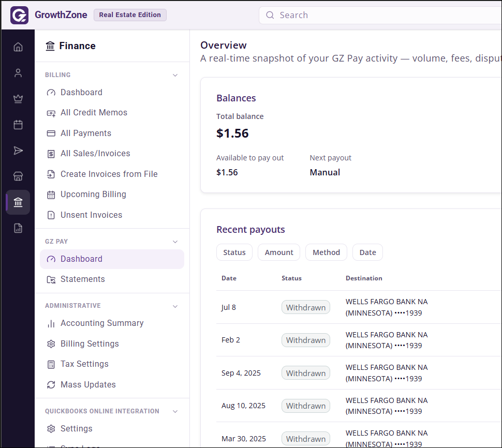Click the Feb 2 payout date
502x448 pixels.
point(230,340)
